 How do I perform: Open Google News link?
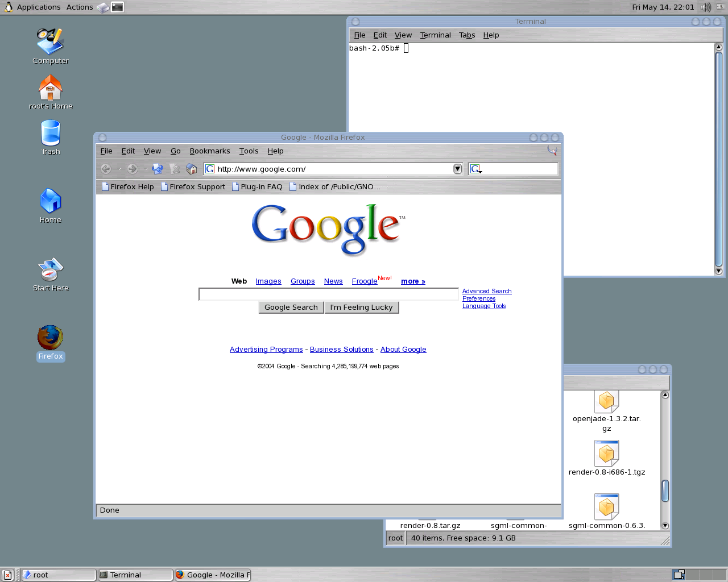pyautogui.click(x=333, y=281)
